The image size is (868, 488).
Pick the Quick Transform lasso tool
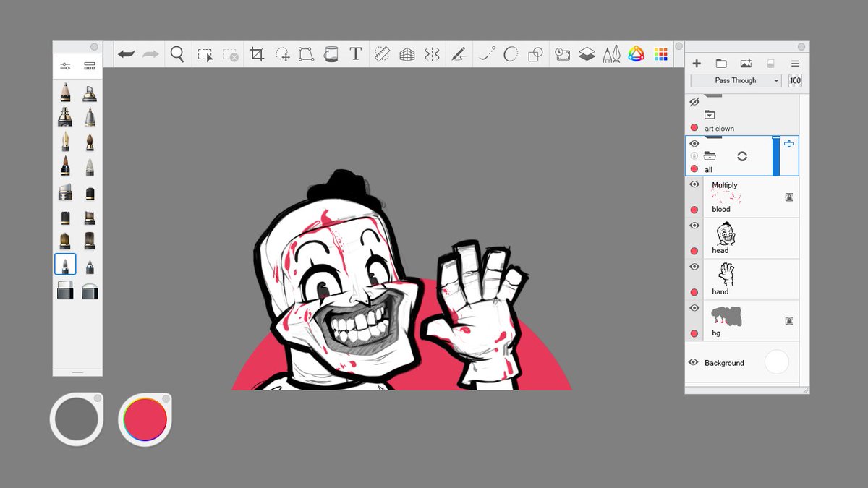click(282, 54)
